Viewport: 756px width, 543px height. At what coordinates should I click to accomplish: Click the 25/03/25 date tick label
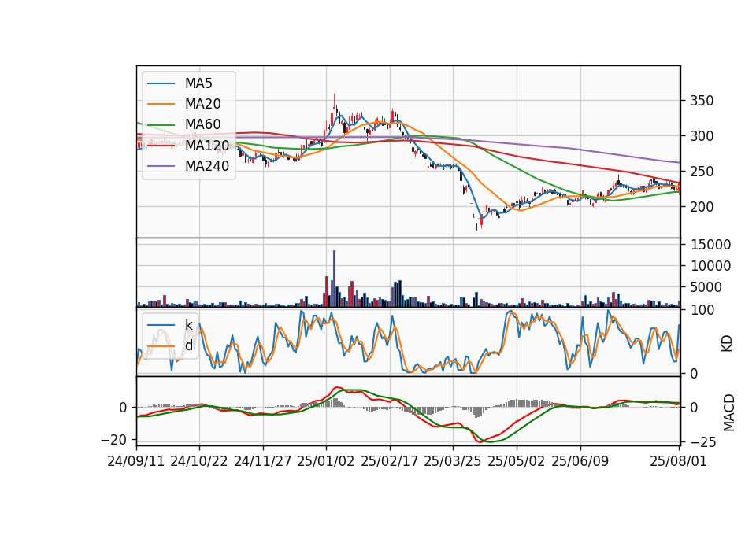453,461
